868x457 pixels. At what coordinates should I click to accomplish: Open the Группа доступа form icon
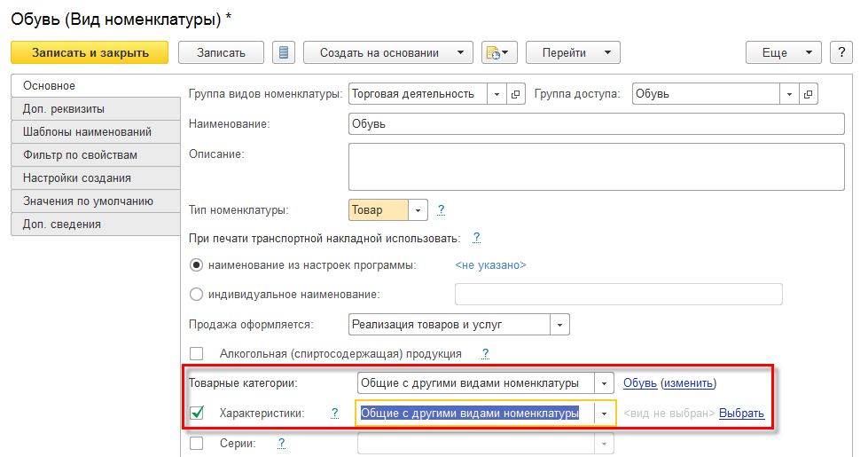pyautogui.click(x=808, y=94)
